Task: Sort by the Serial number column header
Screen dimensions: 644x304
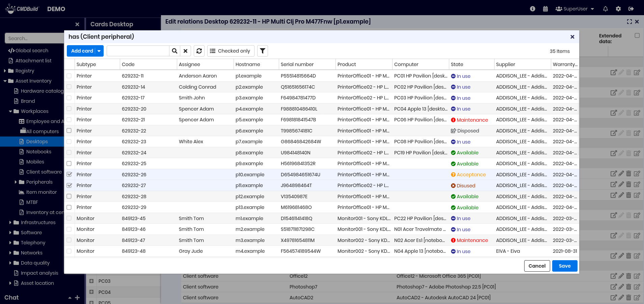Action: [x=297, y=64]
